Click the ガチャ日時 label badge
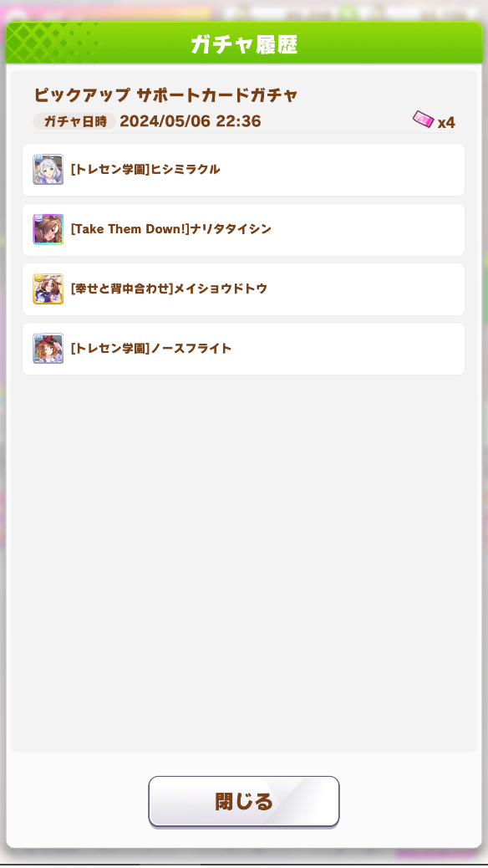Screen dimensions: 488x868 click(74, 122)
